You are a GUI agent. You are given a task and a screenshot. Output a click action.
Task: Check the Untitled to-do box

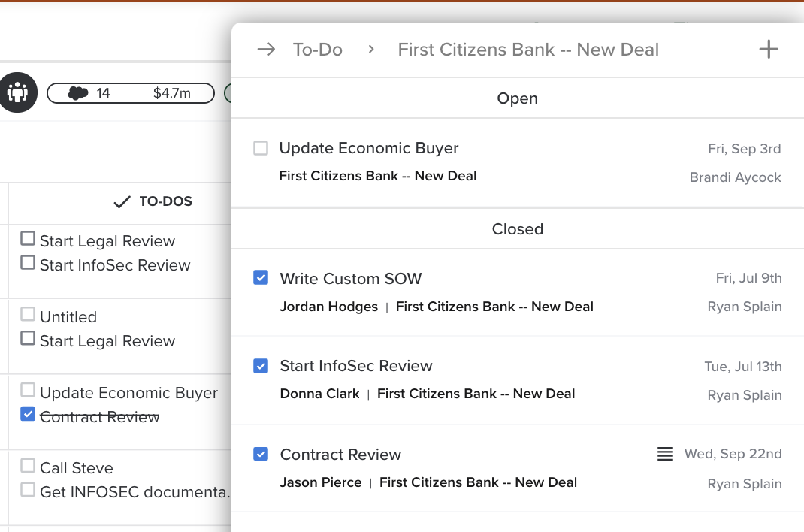coord(28,313)
